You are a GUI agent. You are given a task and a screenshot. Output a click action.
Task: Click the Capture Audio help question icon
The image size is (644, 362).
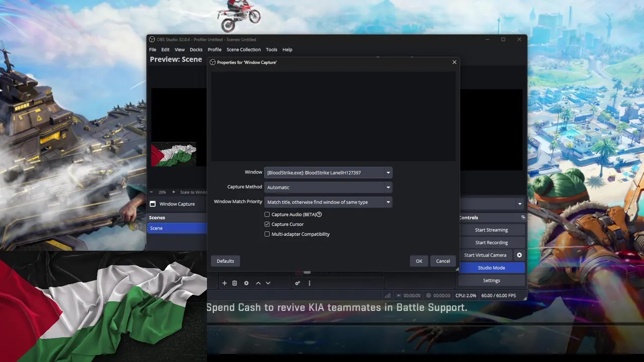[x=319, y=214]
